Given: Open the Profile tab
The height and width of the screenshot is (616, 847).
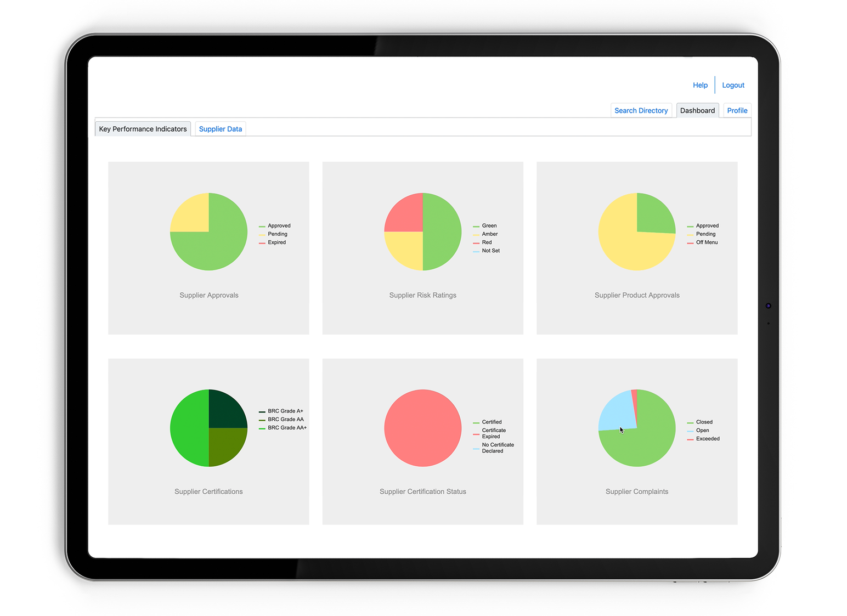Looking at the screenshot, I should click(x=737, y=110).
